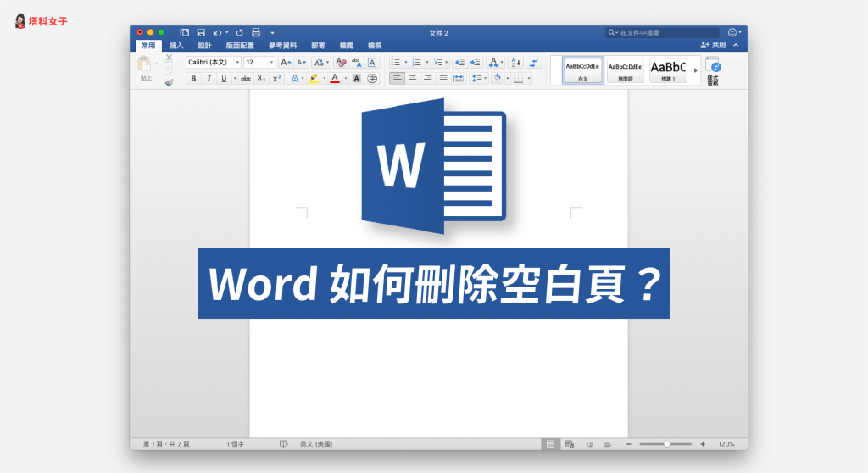Click the red font color button
This screenshot has height=473, width=868.
[x=335, y=79]
